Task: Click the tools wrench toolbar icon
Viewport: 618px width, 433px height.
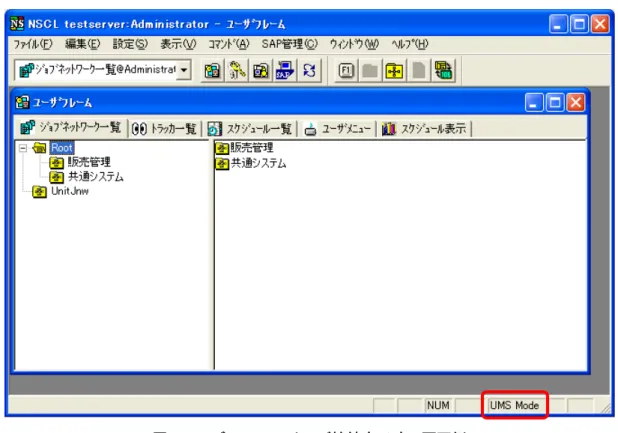Action: tap(236, 71)
